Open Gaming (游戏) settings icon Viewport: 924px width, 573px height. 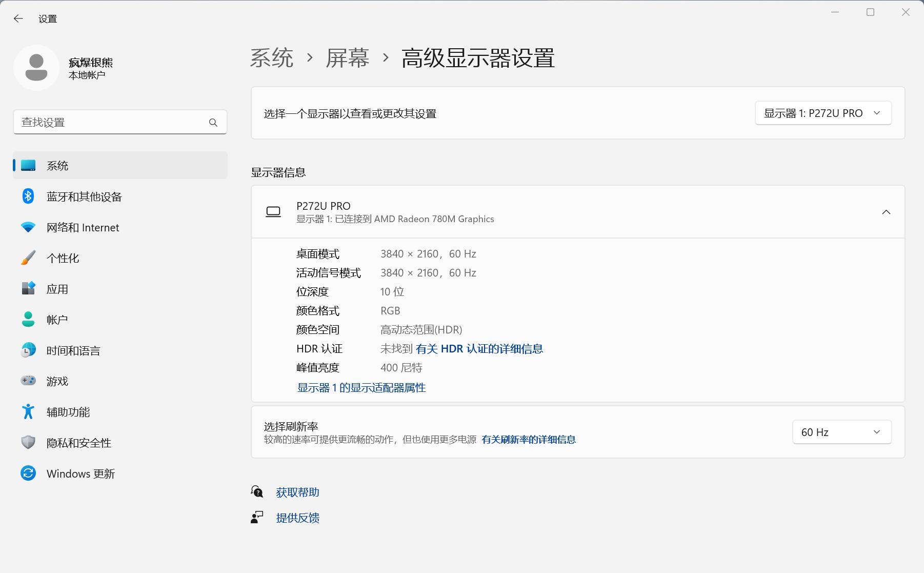coord(28,381)
